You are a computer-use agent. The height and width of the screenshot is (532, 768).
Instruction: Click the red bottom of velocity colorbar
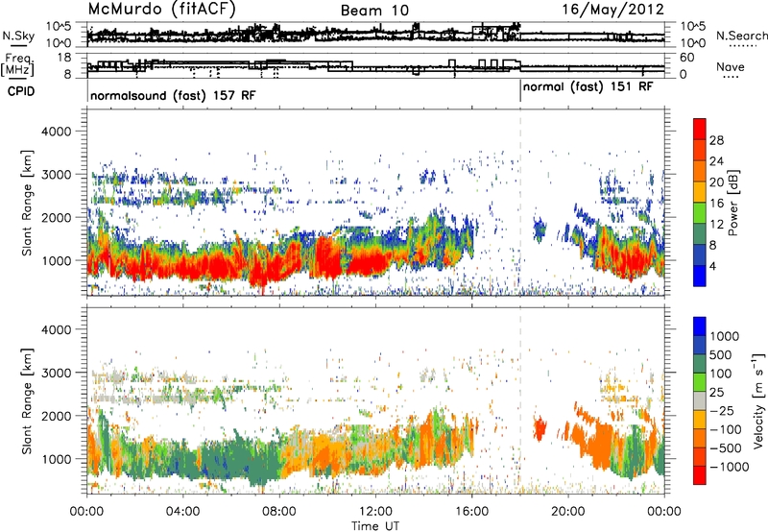[700, 475]
